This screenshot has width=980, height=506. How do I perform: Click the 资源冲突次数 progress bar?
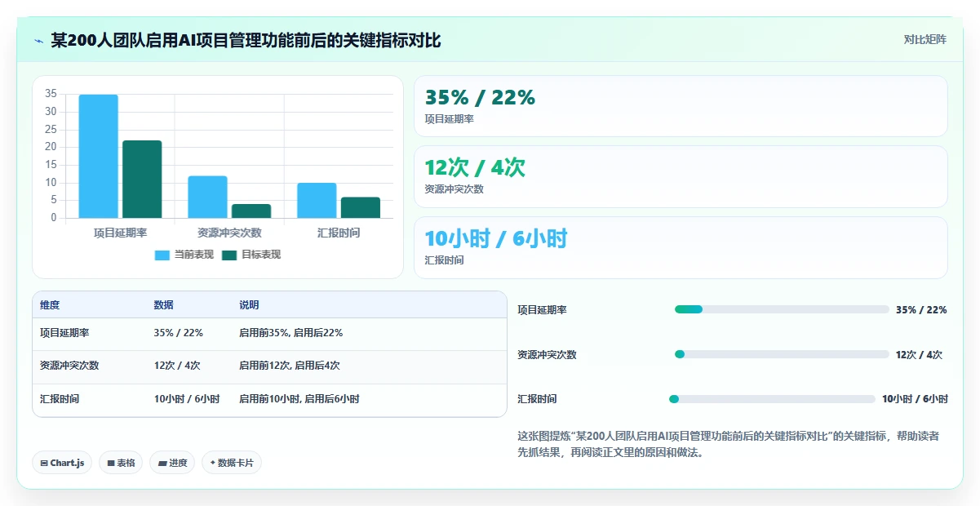tap(782, 354)
